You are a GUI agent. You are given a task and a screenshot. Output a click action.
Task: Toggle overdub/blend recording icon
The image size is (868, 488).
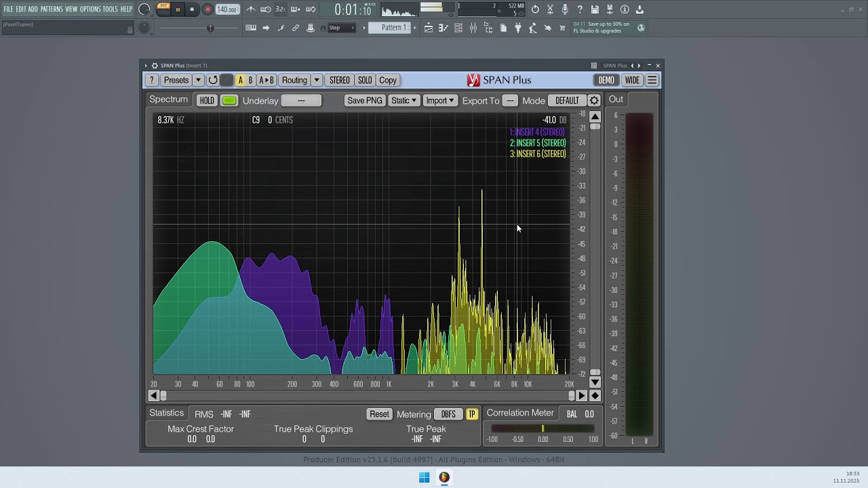coord(296,9)
